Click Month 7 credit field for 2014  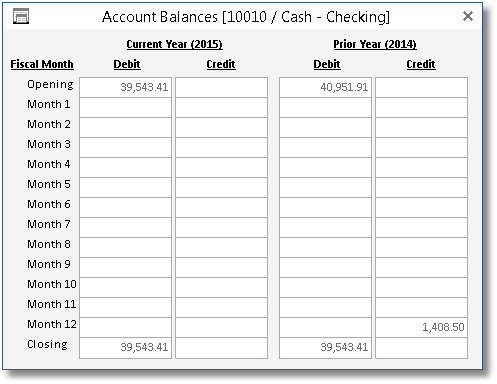(x=422, y=227)
